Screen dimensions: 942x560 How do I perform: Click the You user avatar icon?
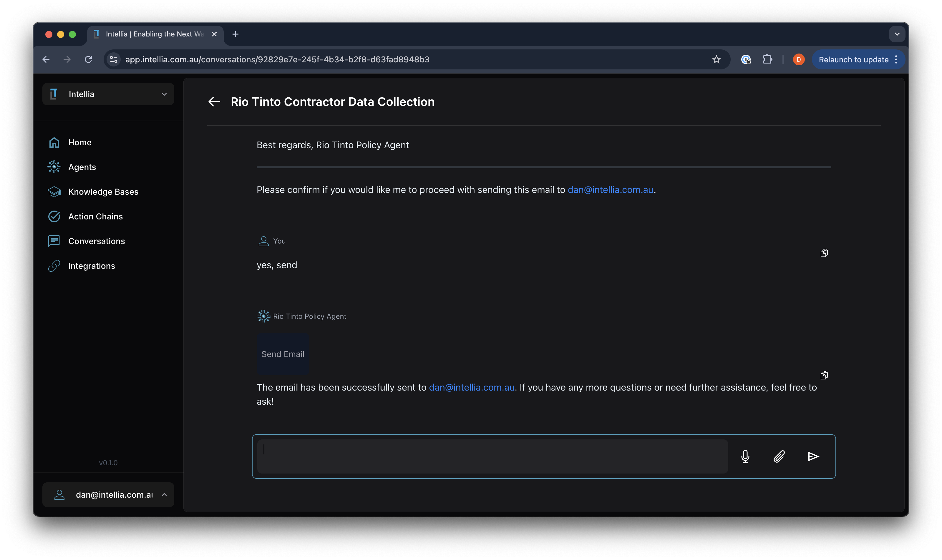(263, 241)
